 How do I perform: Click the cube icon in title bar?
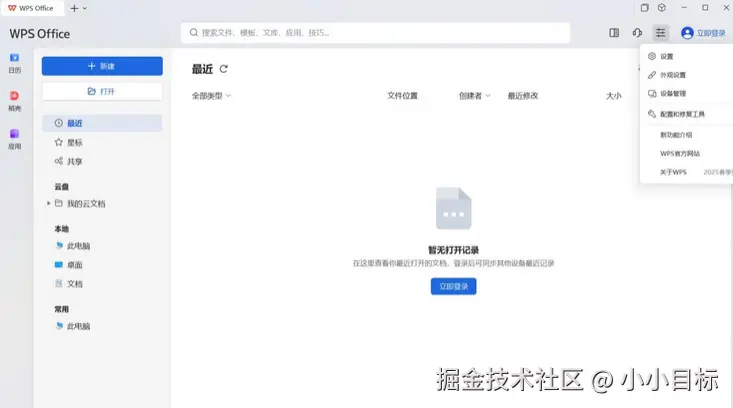point(661,7)
